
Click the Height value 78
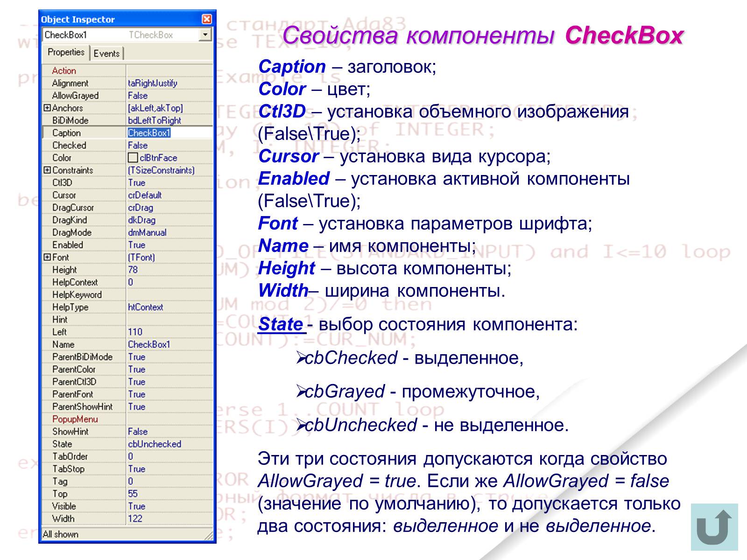(x=133, y=270)
